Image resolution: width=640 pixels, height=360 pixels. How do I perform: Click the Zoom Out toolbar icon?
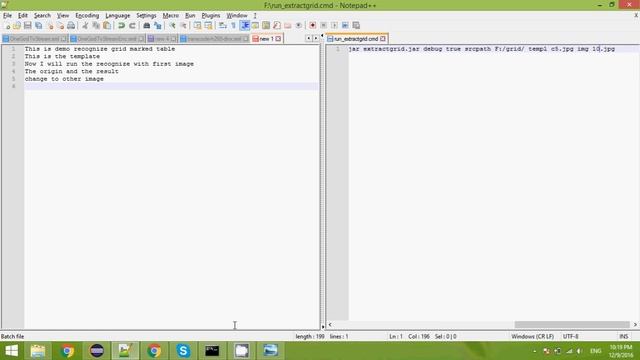(x=183, y=26)
